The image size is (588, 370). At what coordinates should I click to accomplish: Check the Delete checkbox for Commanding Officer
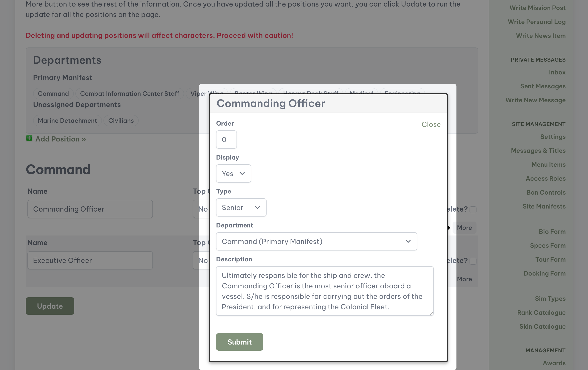[x=473, y=209]
